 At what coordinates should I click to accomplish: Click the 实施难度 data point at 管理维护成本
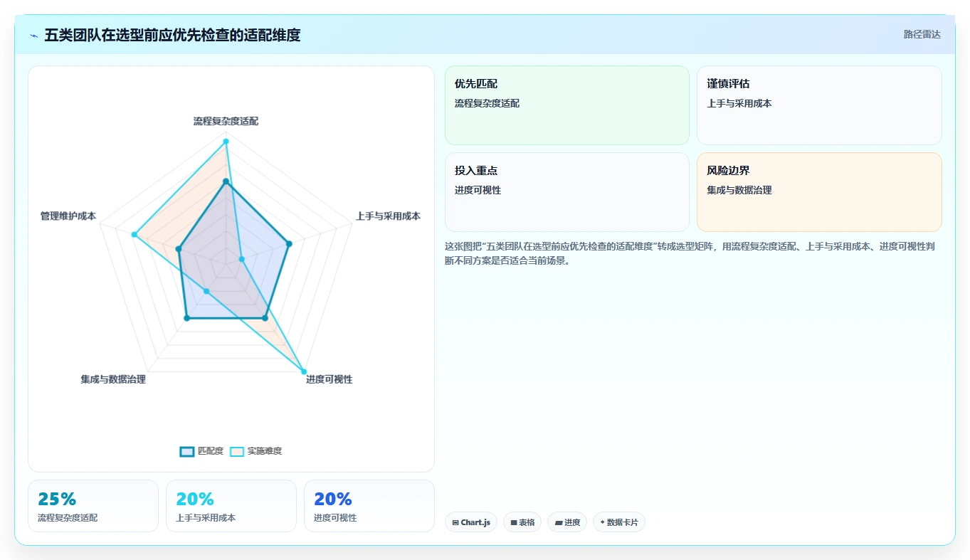pyautogui.click(x=134, y=235)
